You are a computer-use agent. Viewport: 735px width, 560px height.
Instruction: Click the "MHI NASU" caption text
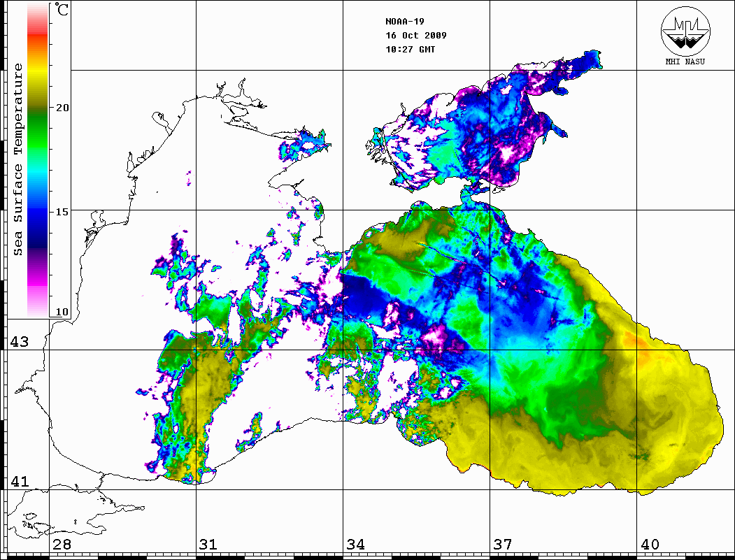685,62
